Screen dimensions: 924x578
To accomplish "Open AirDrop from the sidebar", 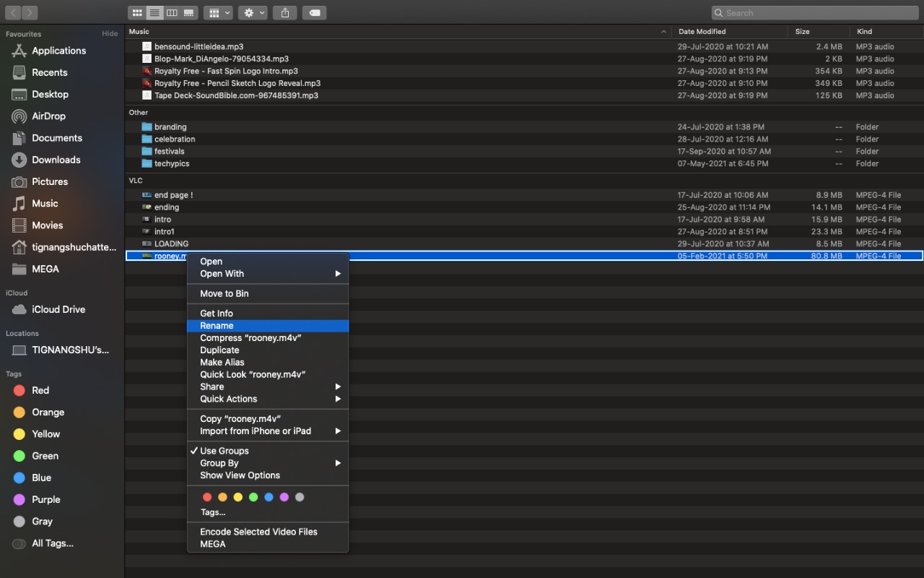I will point(48,116).
